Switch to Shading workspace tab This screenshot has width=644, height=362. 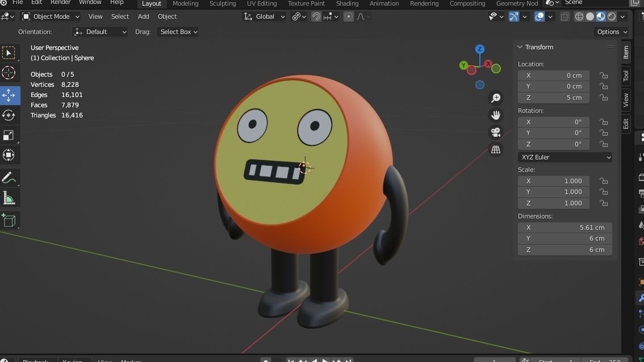[x=347, y=3]
